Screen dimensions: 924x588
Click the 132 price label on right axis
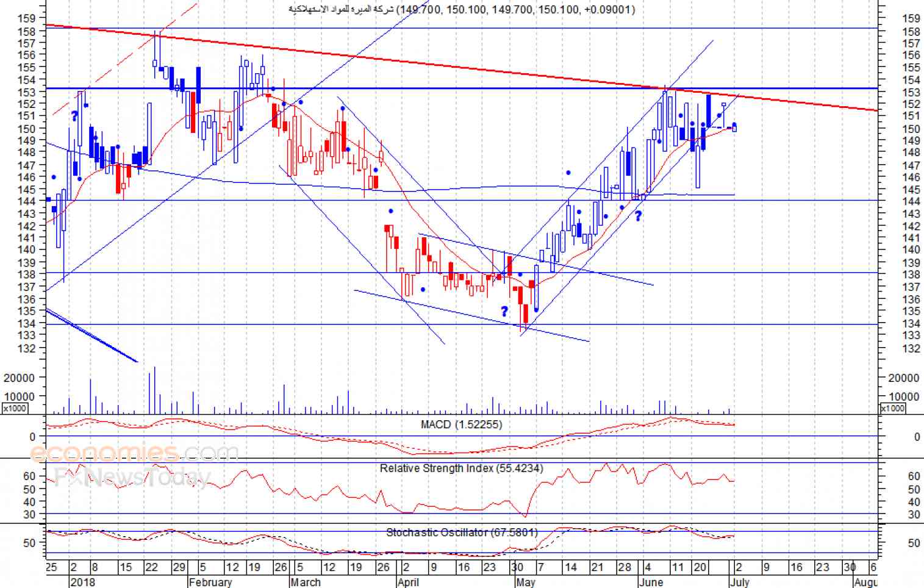(911, 348)
